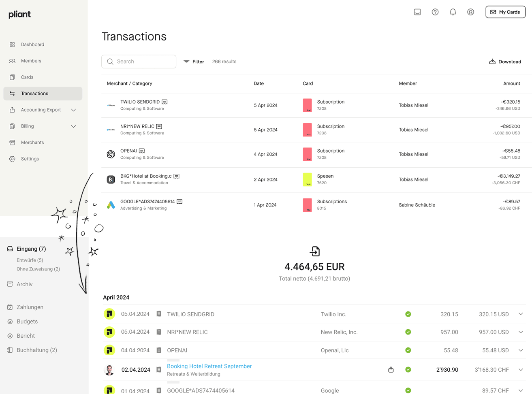532x394 pixels.
Task: Open the inbox tray icon in header
Action: 417,12
